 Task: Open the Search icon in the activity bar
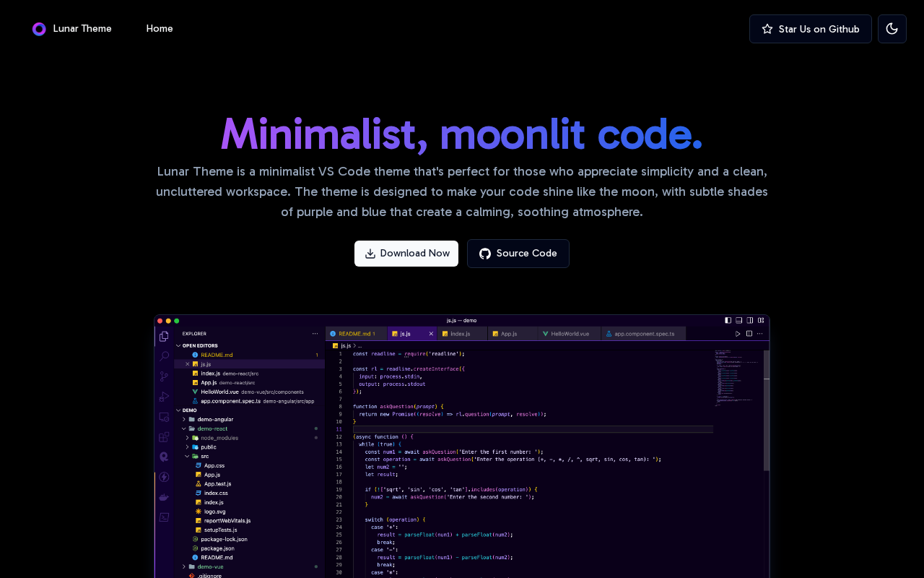click(x=164, y=356)
